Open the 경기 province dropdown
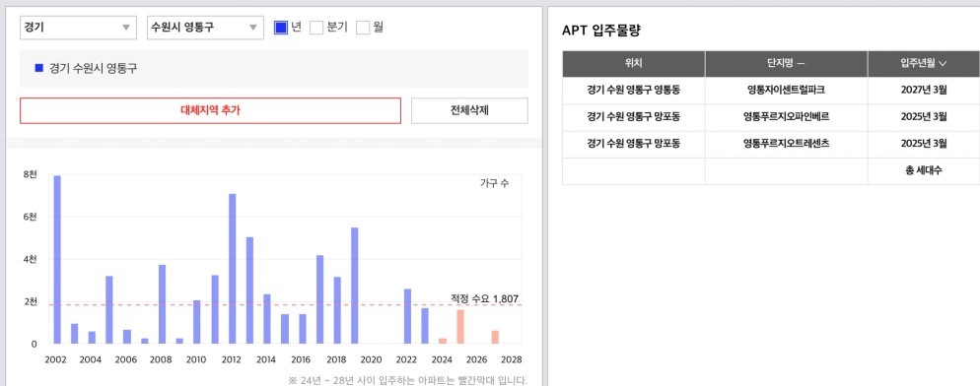980x386 pixels. coord(78,28)
